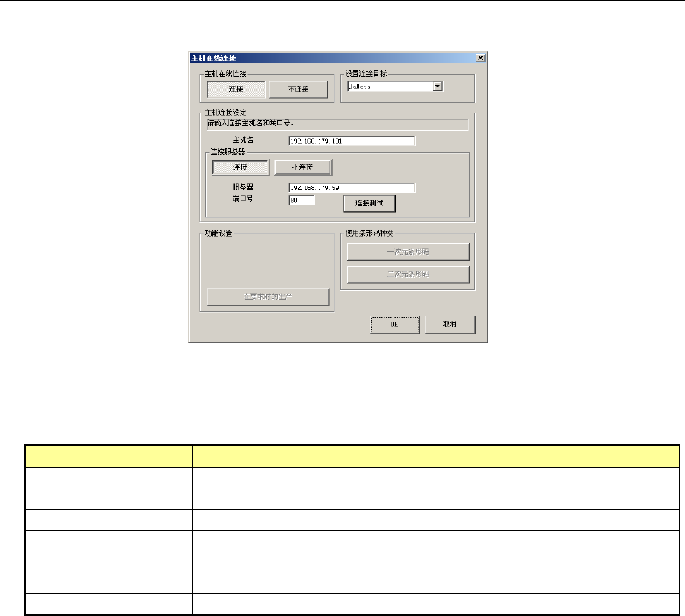685x616 pixels.
Task: Confirm the dialog with OK
Action: 395,325
